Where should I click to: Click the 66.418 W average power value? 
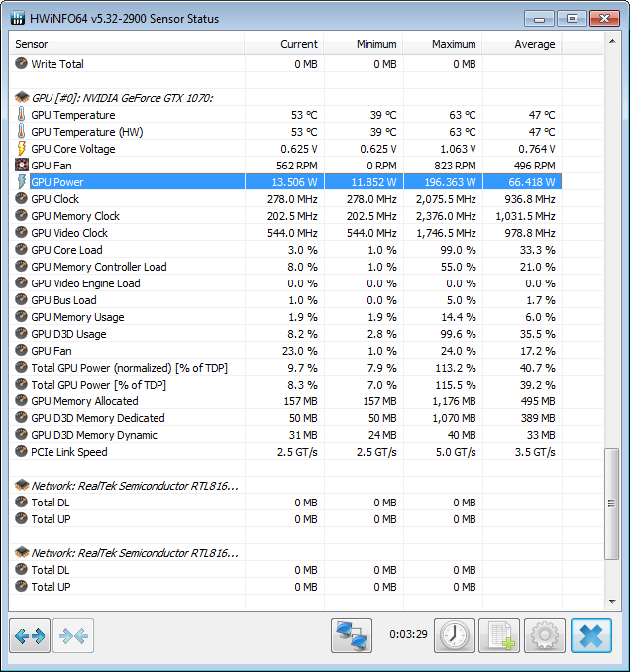532,182
